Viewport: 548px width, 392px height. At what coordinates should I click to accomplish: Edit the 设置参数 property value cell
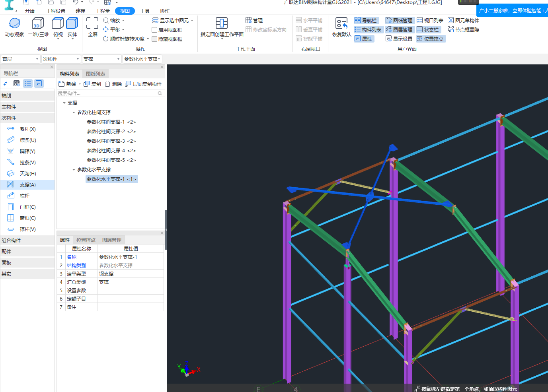[x=131, y=291]
